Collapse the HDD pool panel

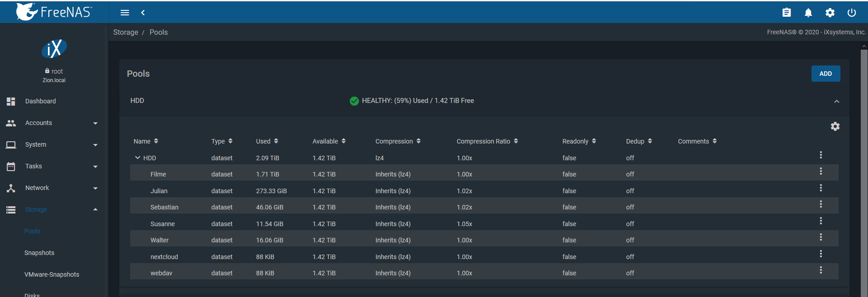point(836,101)
